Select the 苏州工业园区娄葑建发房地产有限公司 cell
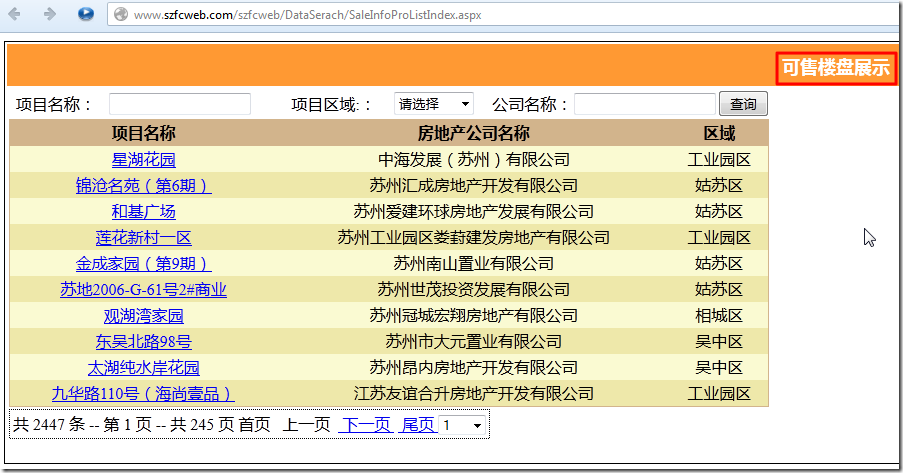This screenshot has width=903, height=473. click(473, 237)
